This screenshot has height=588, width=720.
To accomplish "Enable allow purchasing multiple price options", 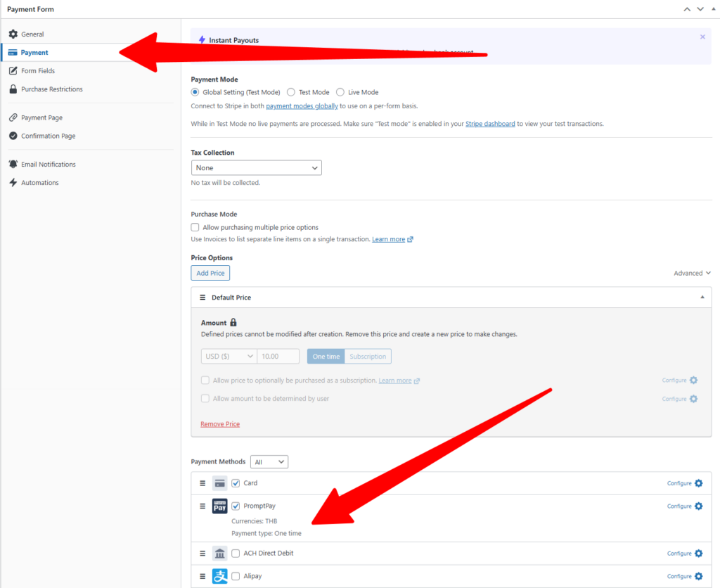I will (195, 227).
